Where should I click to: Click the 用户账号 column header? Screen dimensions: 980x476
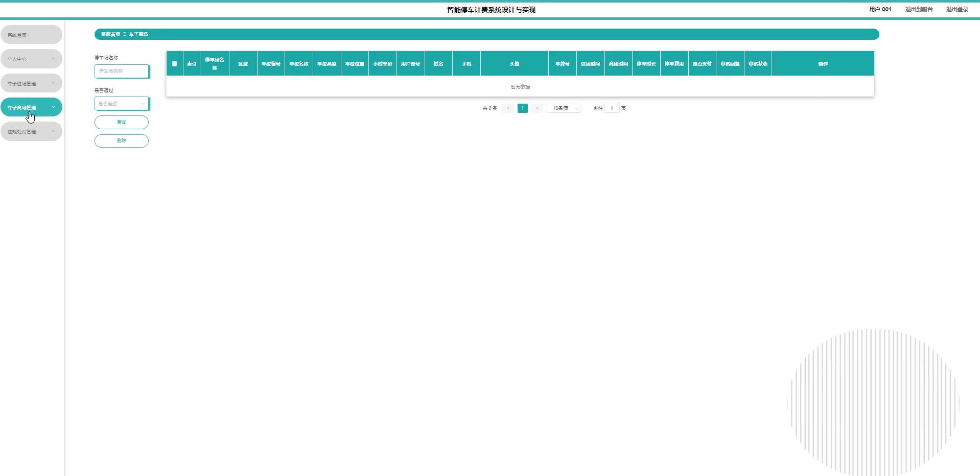411,64
